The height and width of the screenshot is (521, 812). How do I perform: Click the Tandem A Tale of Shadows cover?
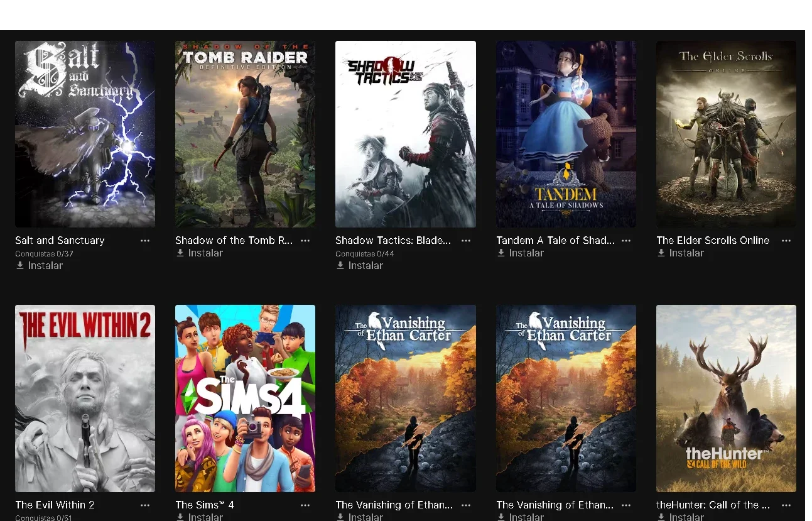566,134
